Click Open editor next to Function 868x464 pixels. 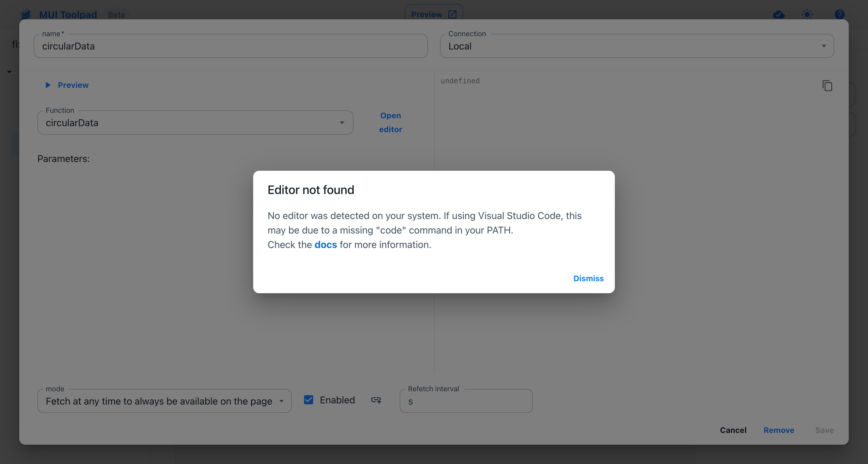390,122
